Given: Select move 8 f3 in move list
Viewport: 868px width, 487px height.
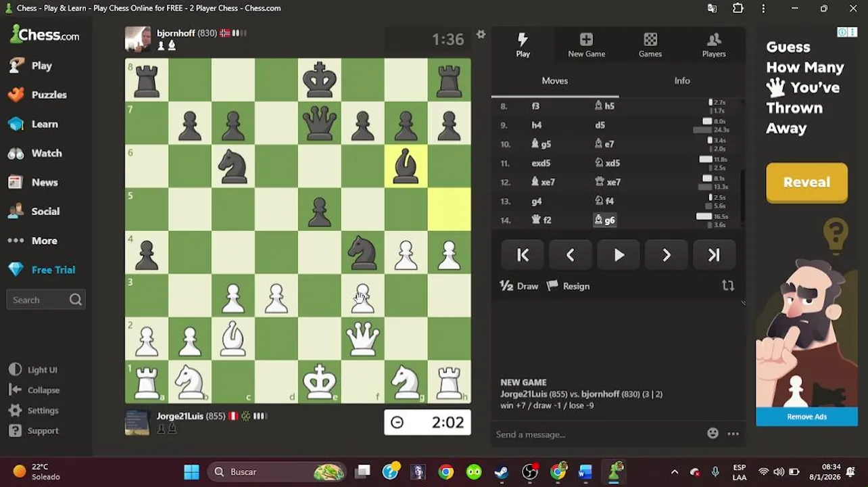Looking at the screenshot, I should tap(535, 106).
